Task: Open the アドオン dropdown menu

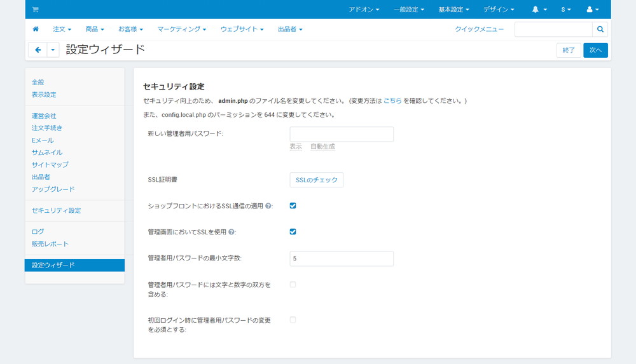Action: click(363, 10)
